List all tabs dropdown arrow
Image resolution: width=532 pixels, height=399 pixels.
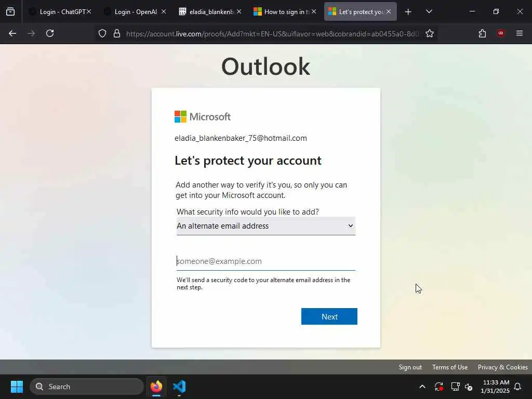click(x=429, y=11)
